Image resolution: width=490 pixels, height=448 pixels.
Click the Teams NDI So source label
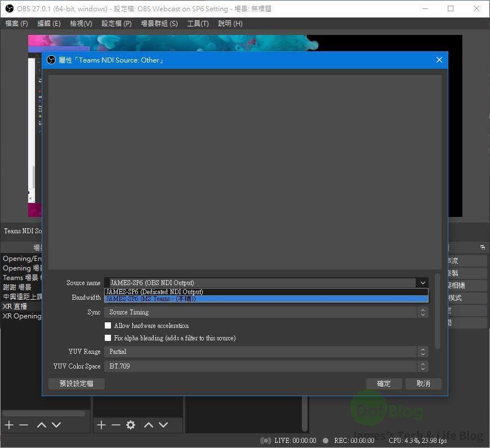(23, 231)
